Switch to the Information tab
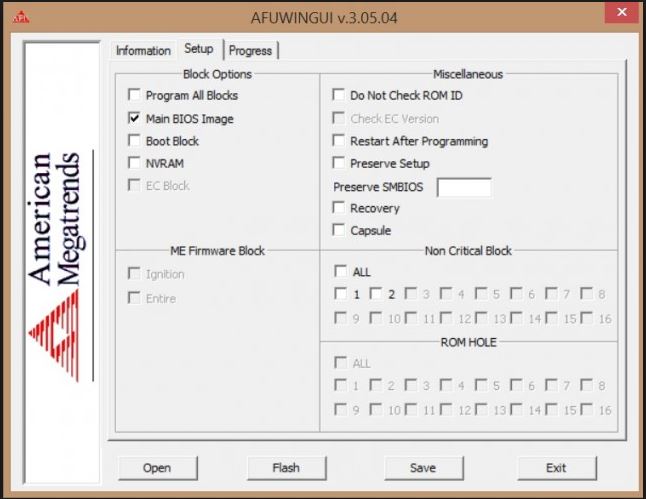Image resolution: width=646 pixels, height=499 pixels. click(143, 51)
